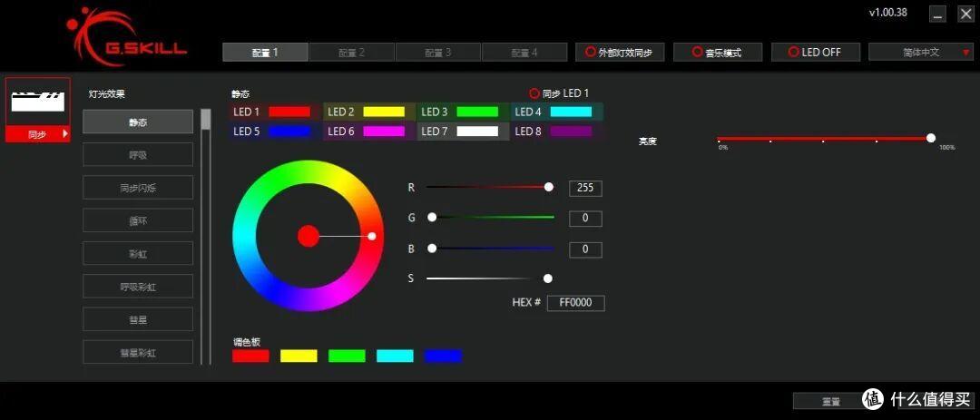Click the G slider handle

tap(432, 218)
